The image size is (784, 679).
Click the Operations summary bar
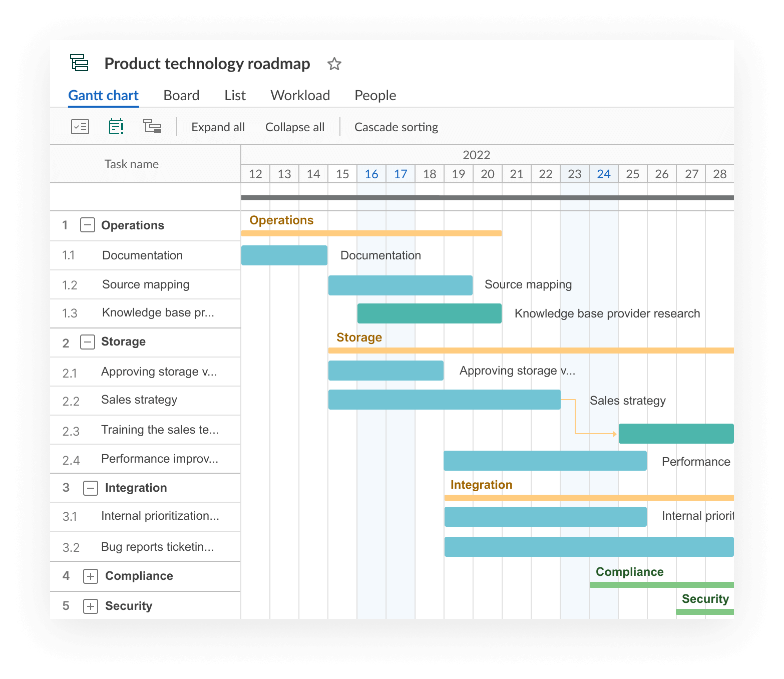pyautogui.click(x=370, y=232)
